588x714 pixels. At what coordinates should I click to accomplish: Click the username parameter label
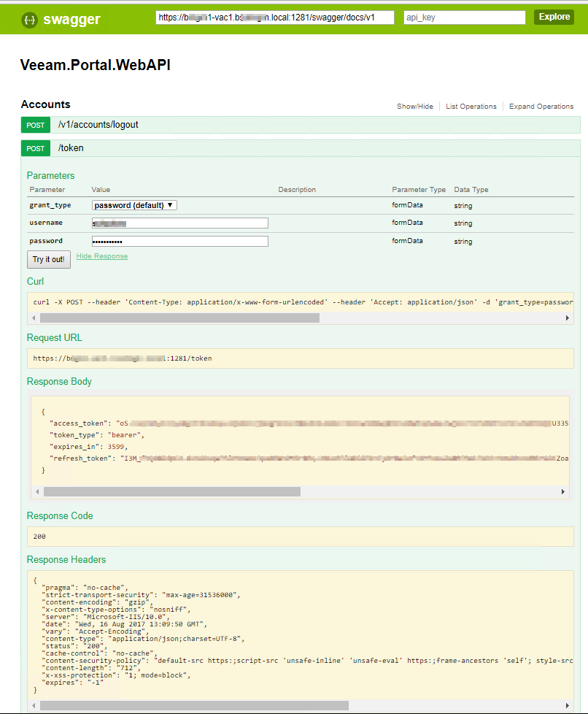(46, 223)
